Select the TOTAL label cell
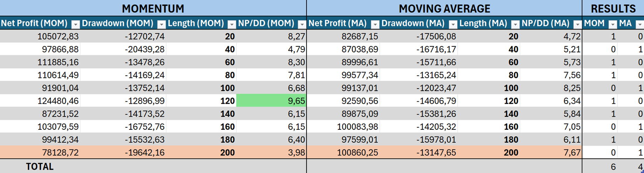 point(40,166)
